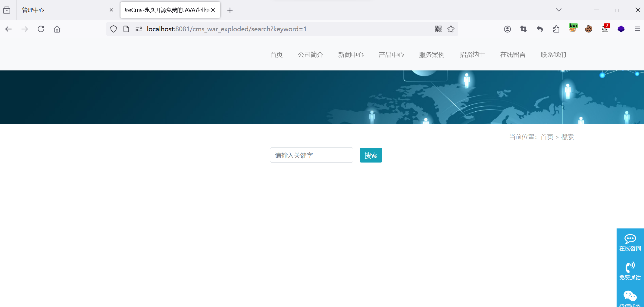The width and height of the screenshot is (644, 307).
Task: Open the extension with red 7 badge
Action: [605, 28]
